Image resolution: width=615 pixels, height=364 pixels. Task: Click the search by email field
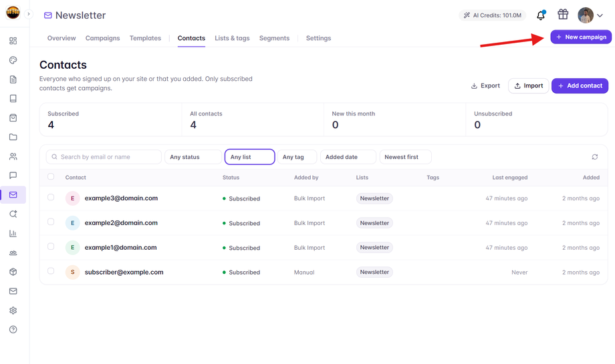pos(104,157)
